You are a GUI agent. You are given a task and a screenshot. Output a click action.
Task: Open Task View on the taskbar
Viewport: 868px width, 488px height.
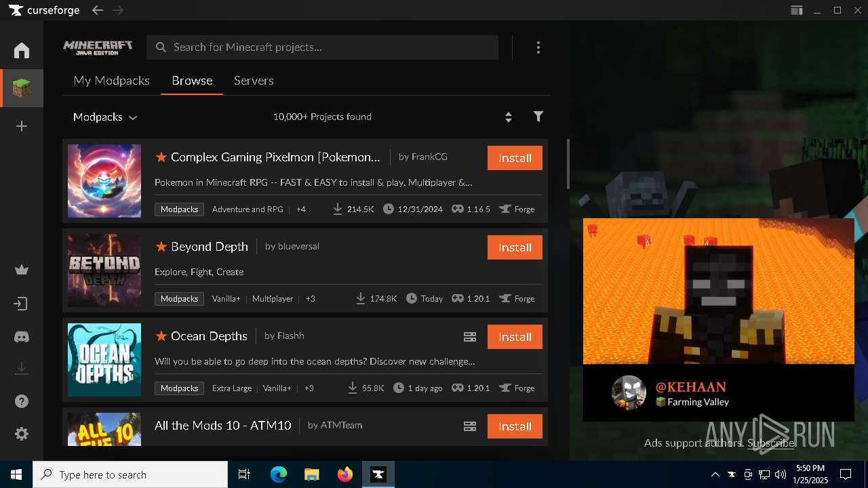coord(244,474)
